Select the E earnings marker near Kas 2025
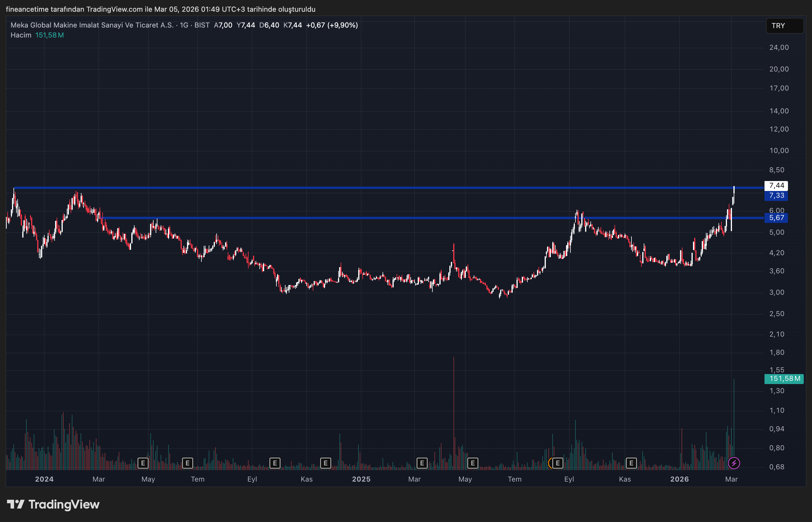This screenshot has height=522, width=812. point(631,463)
